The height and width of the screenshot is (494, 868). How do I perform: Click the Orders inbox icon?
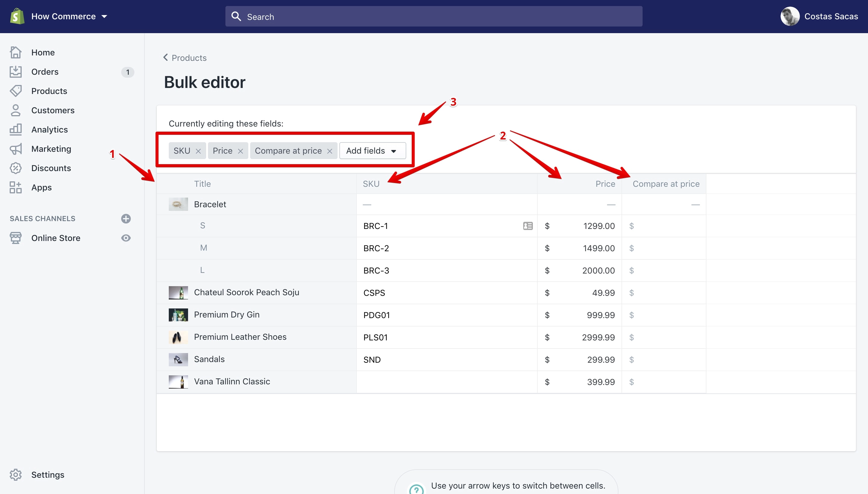point(16,72)
